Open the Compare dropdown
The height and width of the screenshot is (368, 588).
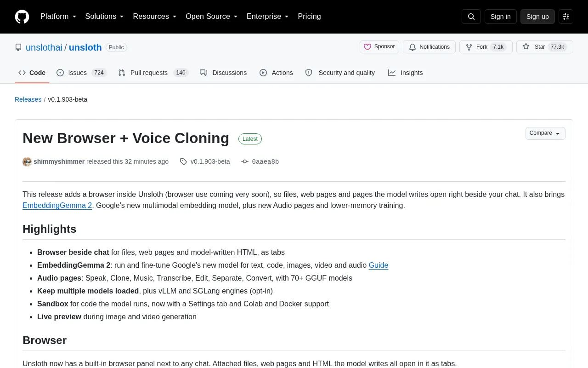tap(545, 133)
